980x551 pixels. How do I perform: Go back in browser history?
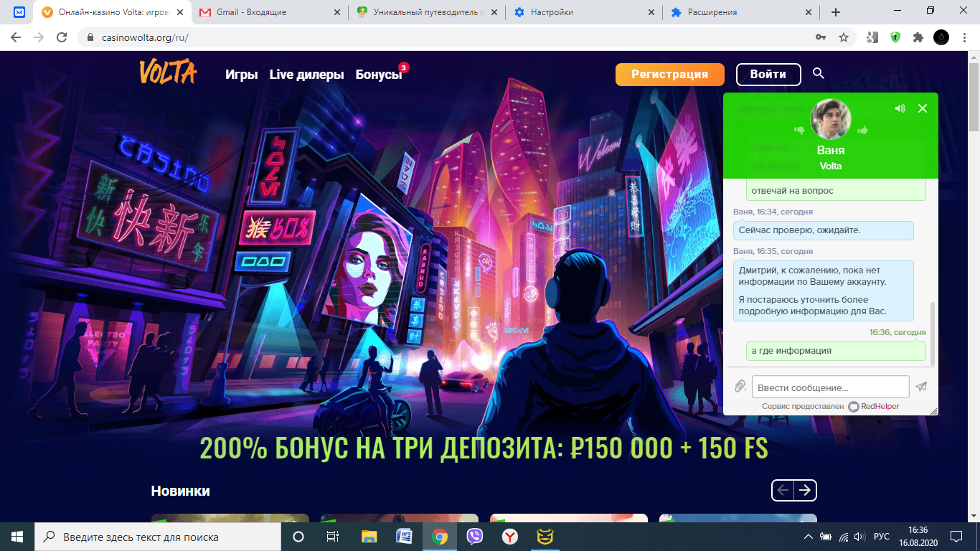[x=16, y=37]
